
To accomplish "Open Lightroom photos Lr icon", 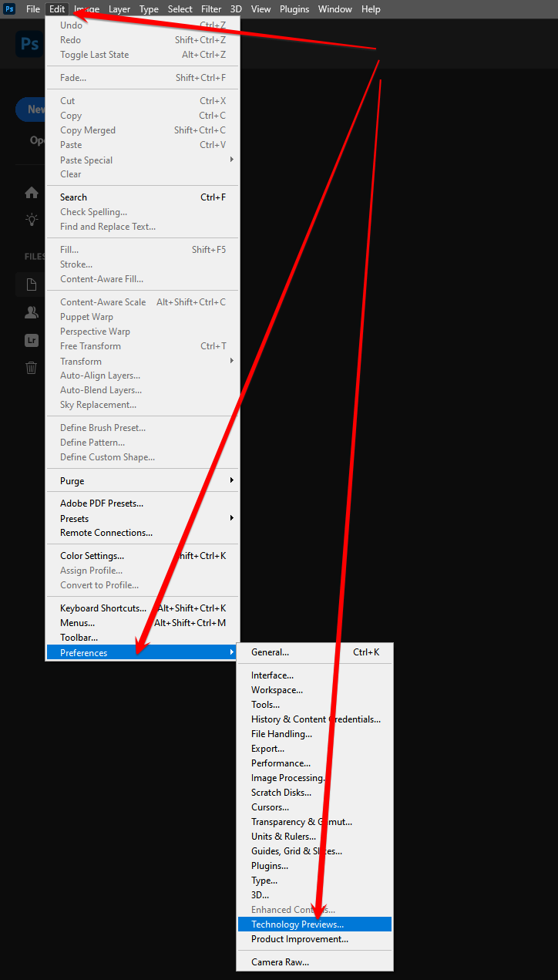I will pos(32,340).
